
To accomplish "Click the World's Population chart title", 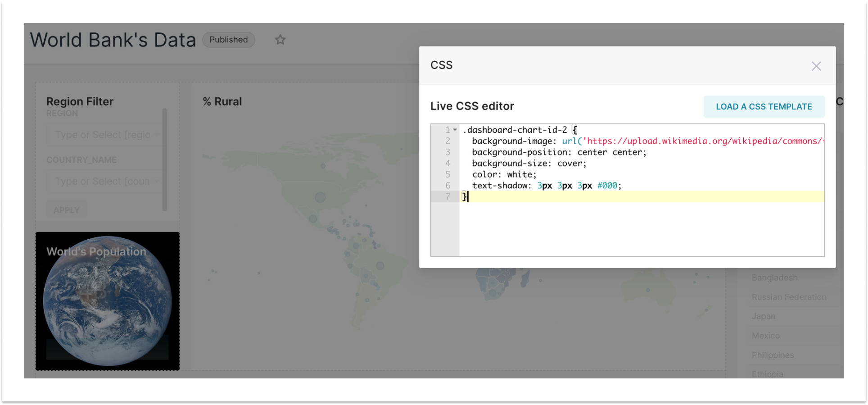I will 96,251.
